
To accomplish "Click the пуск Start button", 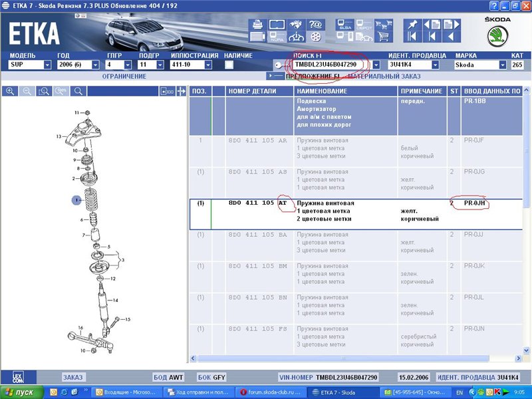I will [22, 392].
